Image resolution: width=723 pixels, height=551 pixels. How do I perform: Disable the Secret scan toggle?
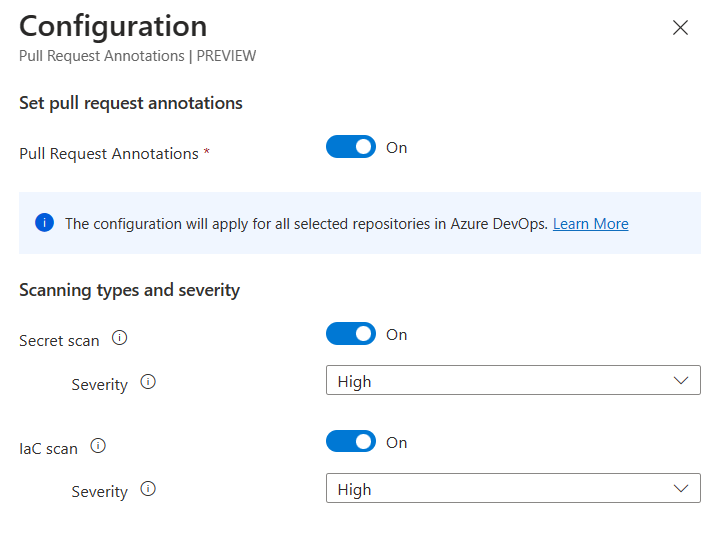(351, 334)
